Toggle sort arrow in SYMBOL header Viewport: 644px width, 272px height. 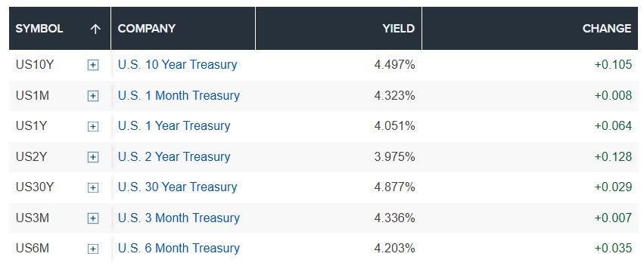pyautogui.click(x=95, y=29)
